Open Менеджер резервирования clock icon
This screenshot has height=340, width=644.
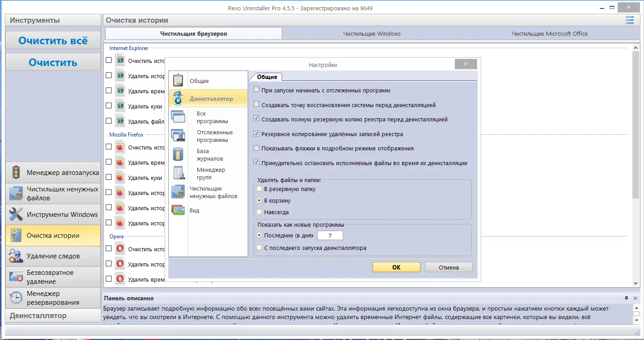click(x=16, y=298)
